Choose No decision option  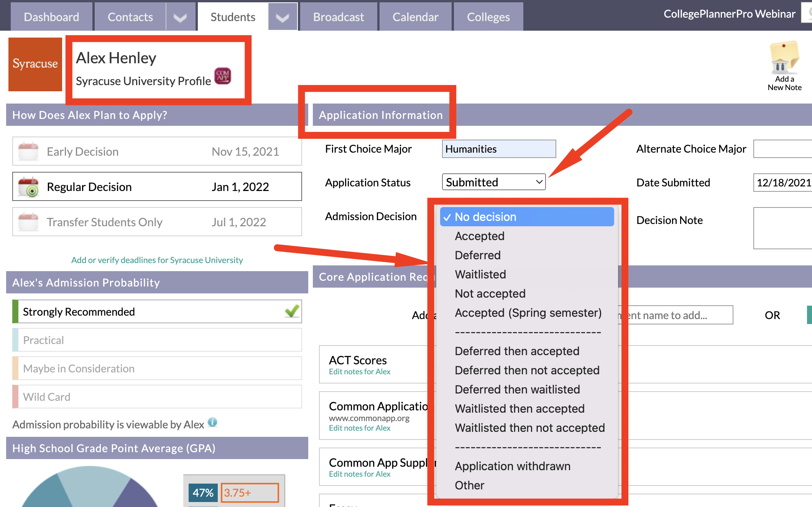(x=527, y=217)
